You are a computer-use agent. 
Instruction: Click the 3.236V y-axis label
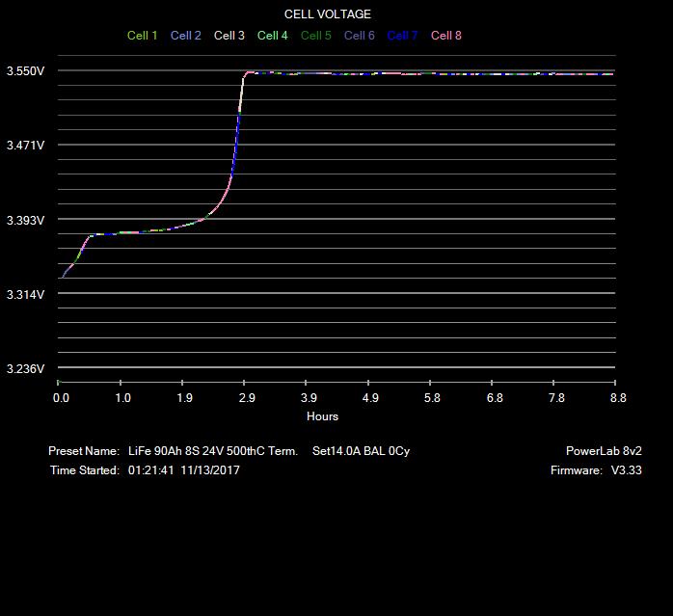(25, 369)
